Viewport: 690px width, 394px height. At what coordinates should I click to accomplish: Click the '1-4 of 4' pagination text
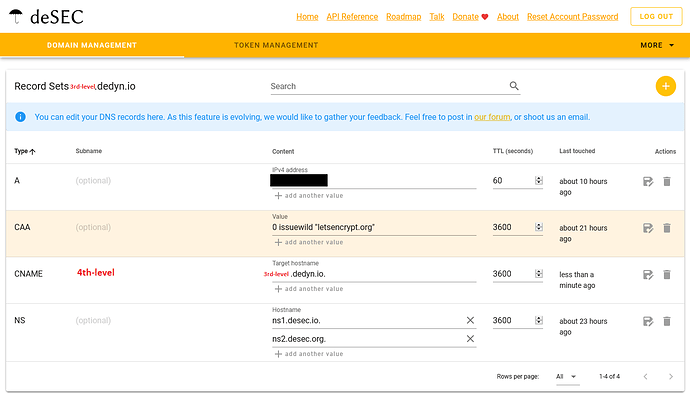click(x=609, y=376)
